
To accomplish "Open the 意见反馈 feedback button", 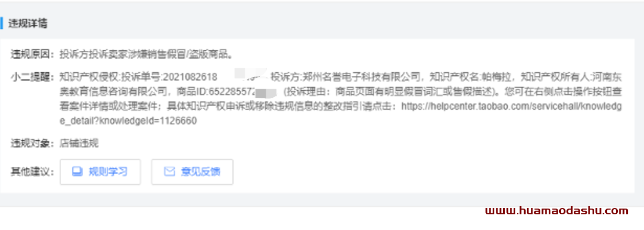I will tap(192, 172).
